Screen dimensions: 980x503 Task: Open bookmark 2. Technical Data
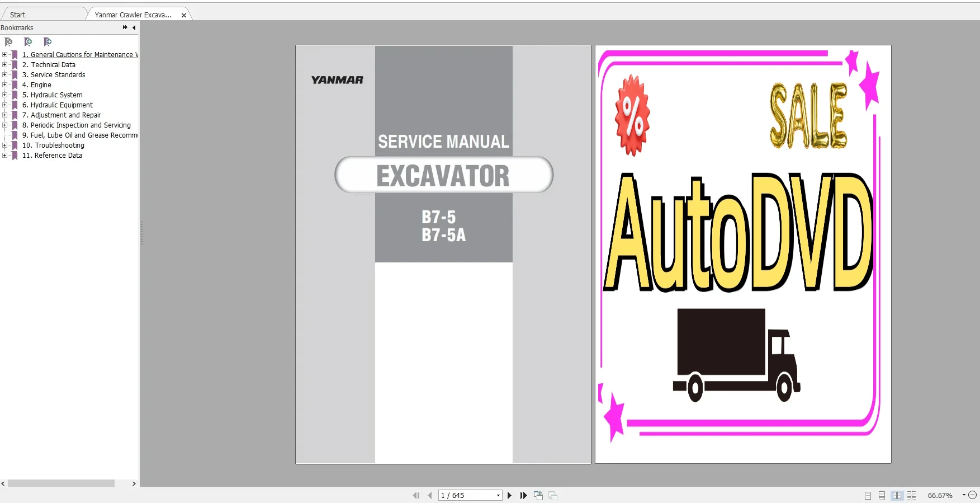49,65
